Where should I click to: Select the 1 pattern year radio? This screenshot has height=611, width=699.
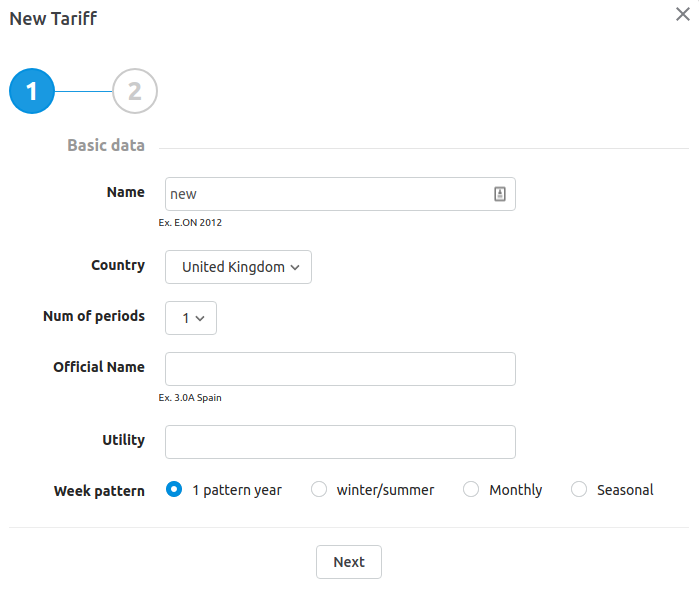coord(174,489)
